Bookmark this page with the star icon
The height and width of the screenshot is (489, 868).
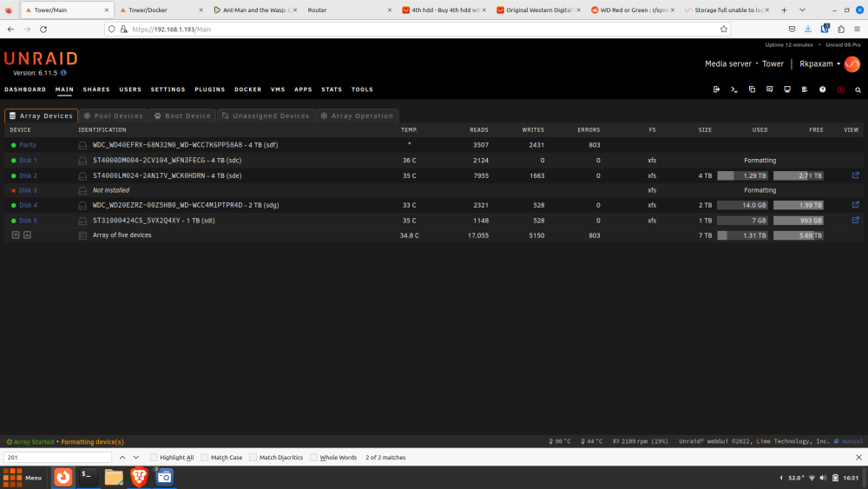pos(723,30)
